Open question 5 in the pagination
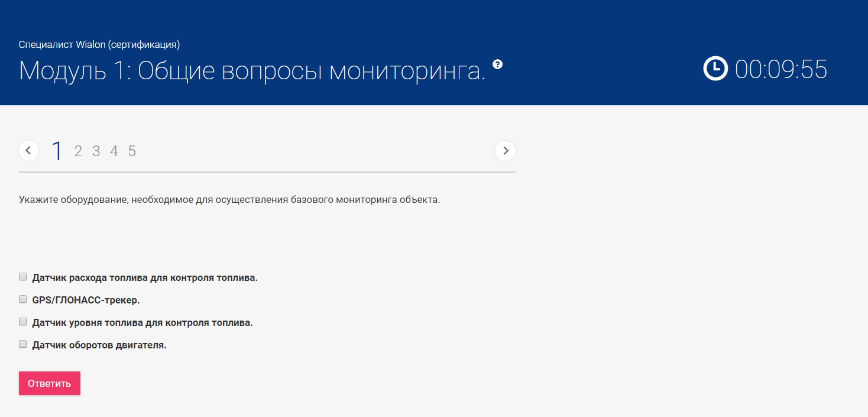This screenshot has height=417, width=868. click(131, 151)
